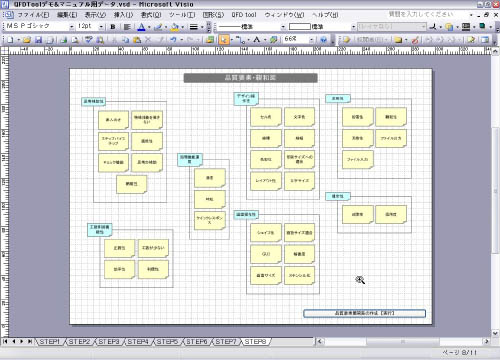Select the Connector tool
Image resolution: width=500 pixels, height=360 pixels.
[x=240, y=40]
